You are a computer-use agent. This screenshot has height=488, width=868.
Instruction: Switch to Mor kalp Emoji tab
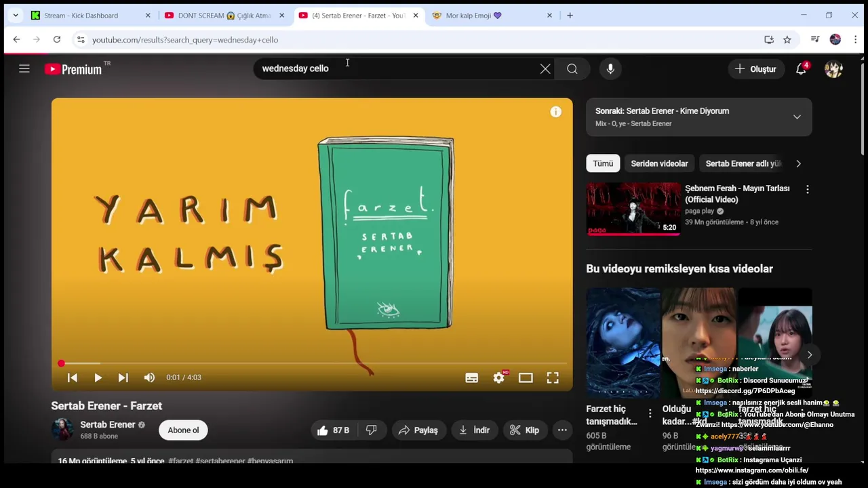(492, 16)
